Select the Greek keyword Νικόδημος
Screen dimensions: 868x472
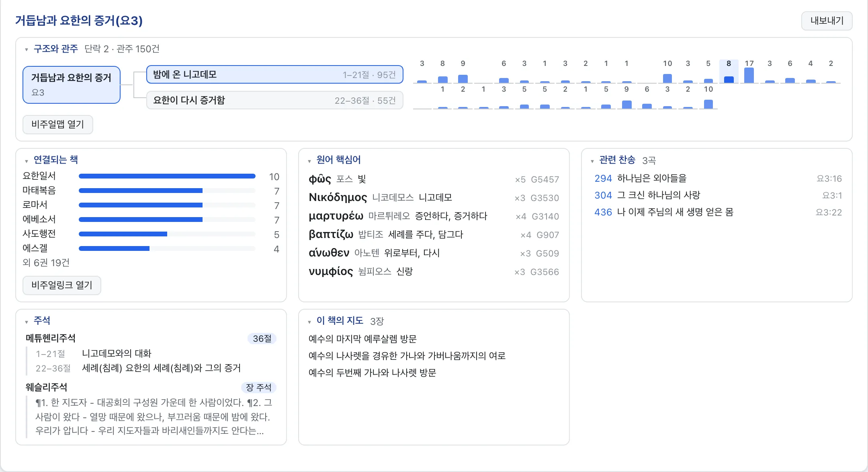(x=434, y=197)
